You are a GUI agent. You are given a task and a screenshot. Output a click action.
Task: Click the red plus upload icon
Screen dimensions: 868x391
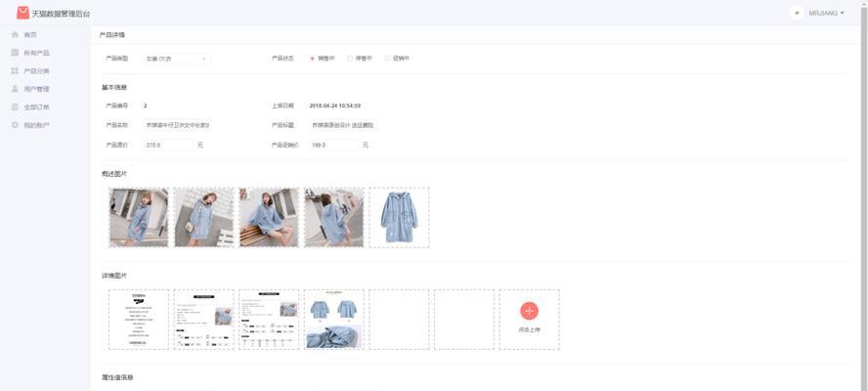click(x=529, y=311)
